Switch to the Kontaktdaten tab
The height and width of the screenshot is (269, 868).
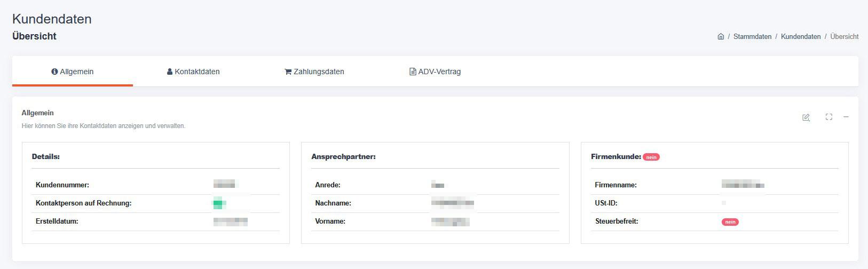pyautogui.click(x=193, y=72)
